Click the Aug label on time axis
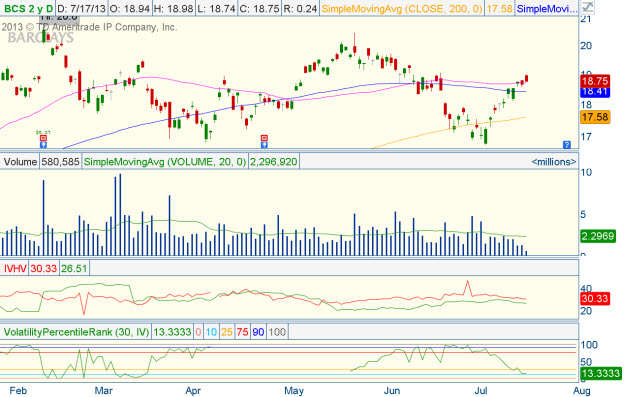625x397 pixels. (x=582, y=391)
